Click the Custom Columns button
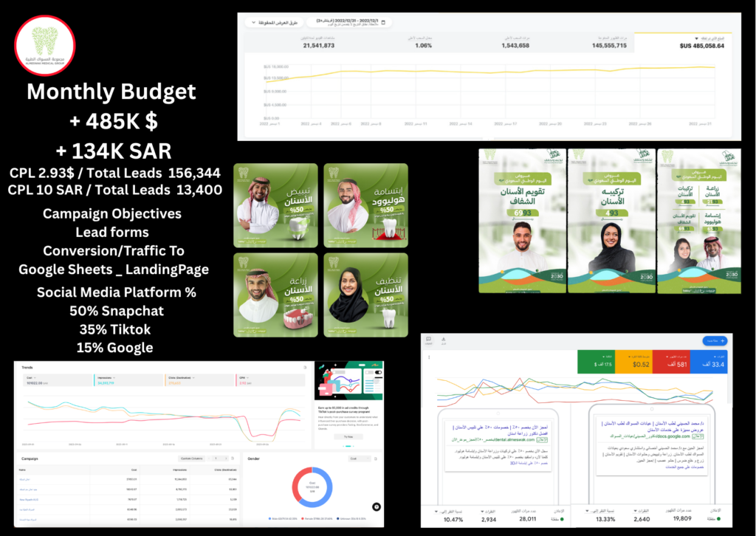This screenshot has width=756, height=536. pos(192,458)
